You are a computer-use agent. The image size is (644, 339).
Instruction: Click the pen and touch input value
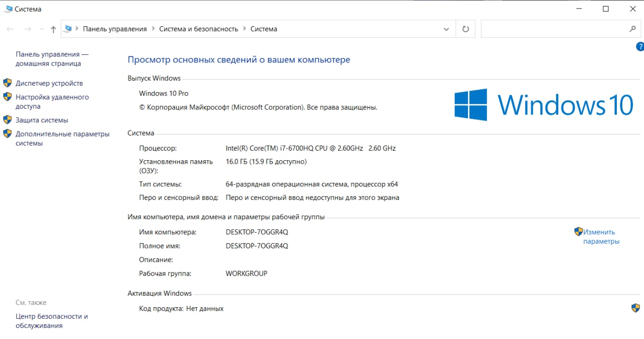[312, 197]
